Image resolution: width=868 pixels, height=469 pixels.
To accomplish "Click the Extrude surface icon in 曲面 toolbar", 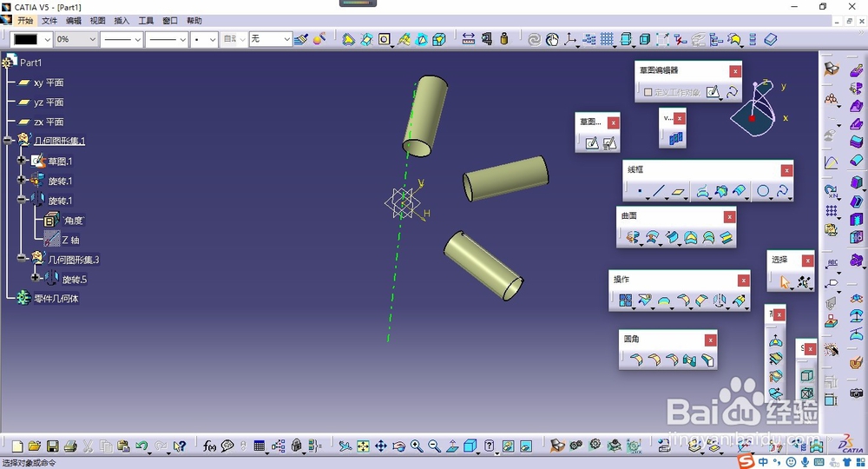I will (633, 238).
